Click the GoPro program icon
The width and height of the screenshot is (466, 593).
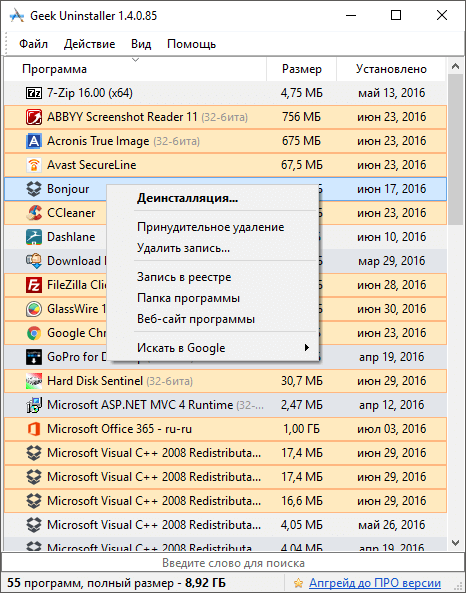(x=34, y=357)
